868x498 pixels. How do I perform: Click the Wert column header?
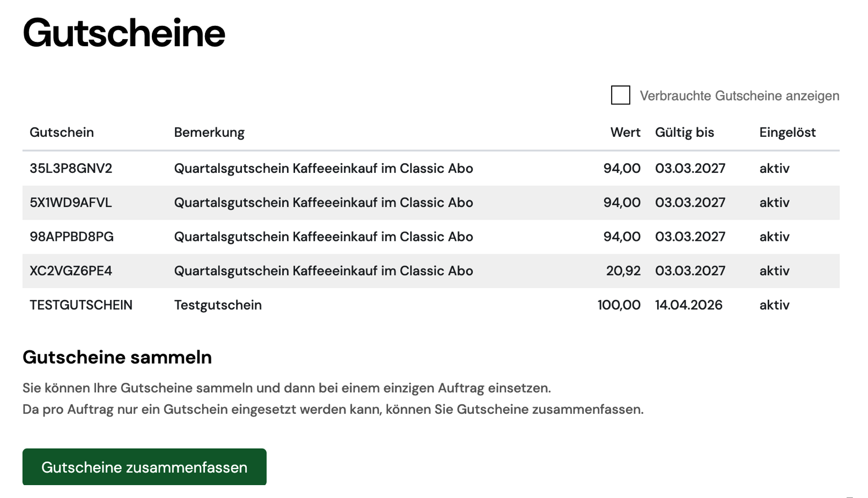click(626, 133)
